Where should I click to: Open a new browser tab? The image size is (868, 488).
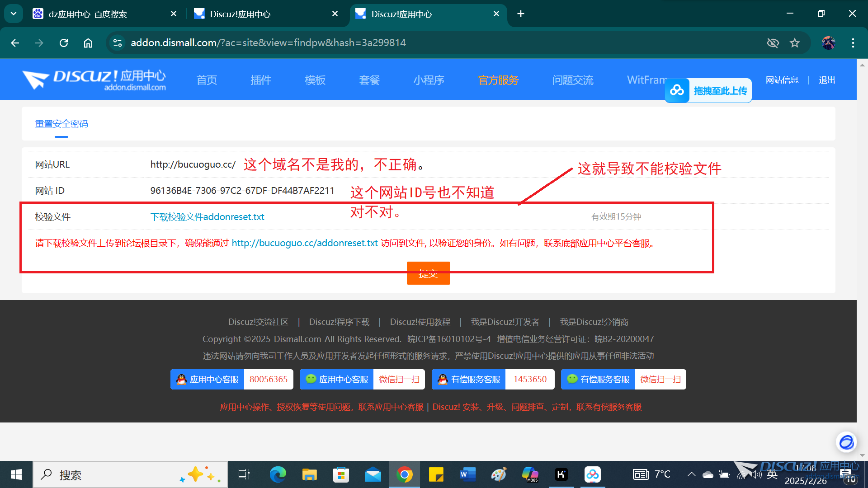521,14
